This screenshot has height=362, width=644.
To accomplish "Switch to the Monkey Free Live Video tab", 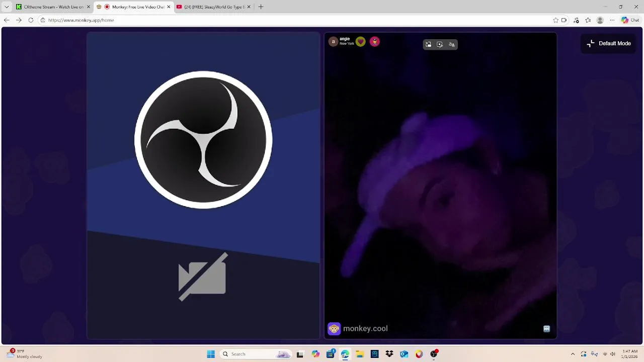I will (134, 7).
